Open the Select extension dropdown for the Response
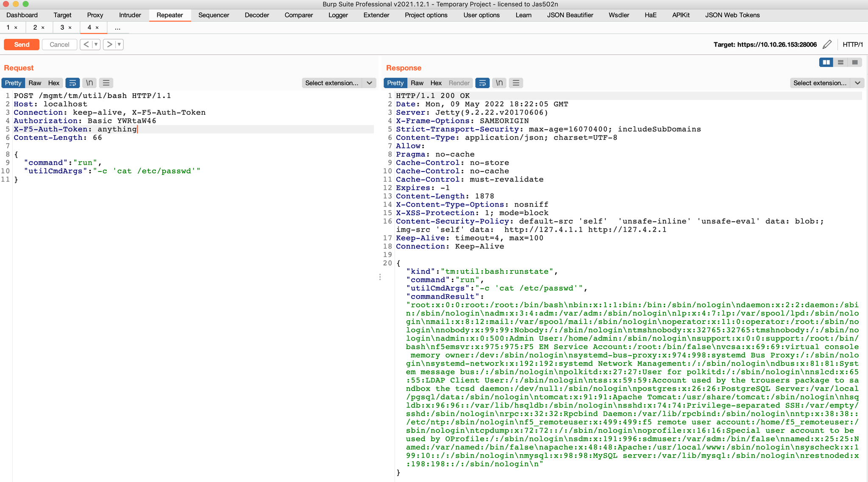868x482 pixels. [826, 83]
